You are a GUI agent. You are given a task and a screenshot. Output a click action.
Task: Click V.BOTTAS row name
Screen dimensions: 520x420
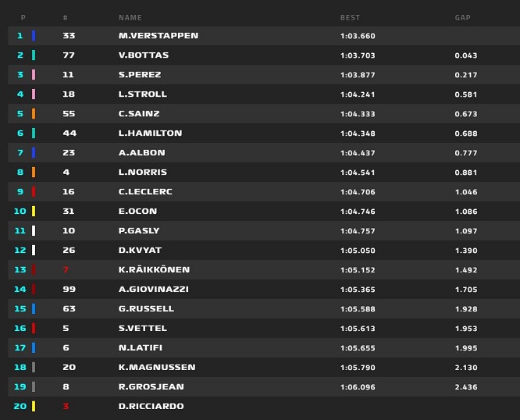pos(144,55)
